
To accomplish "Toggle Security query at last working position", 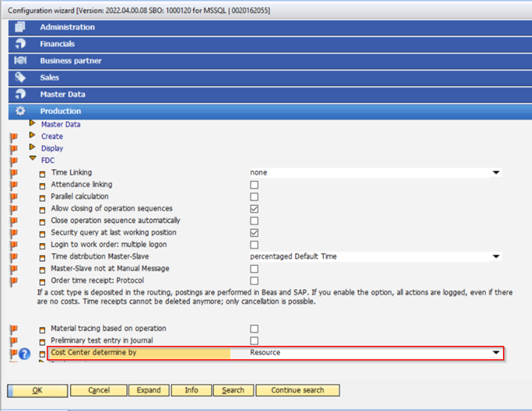I will pyautogui.click(x=254, y=233).
